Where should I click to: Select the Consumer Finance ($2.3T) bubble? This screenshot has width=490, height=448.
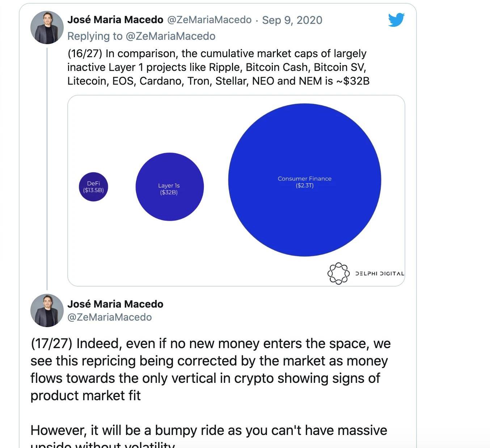(x=305, y=180)
